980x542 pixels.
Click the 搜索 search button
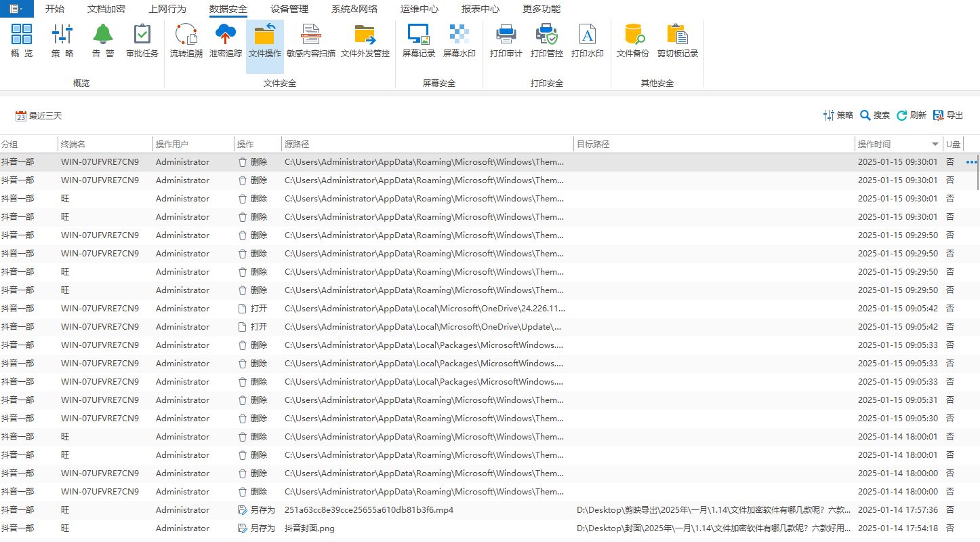click(875, 115)
